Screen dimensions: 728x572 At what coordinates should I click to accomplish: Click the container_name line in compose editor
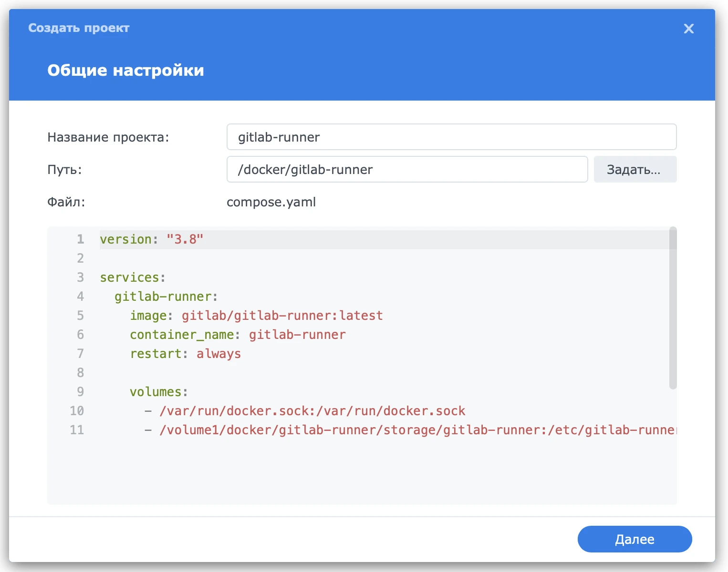(x=238, y=335)
